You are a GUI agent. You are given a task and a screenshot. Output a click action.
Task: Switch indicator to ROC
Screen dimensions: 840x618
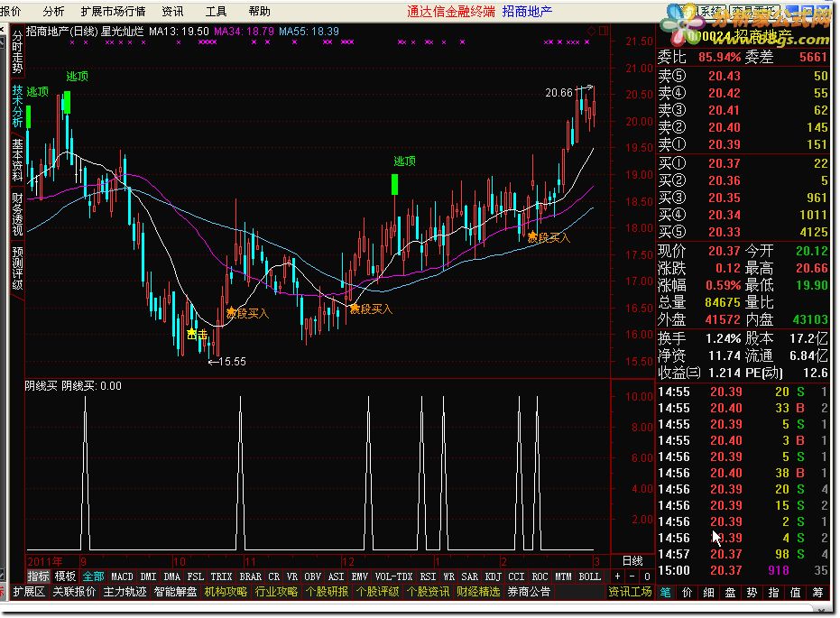click(x=540, y=576)
